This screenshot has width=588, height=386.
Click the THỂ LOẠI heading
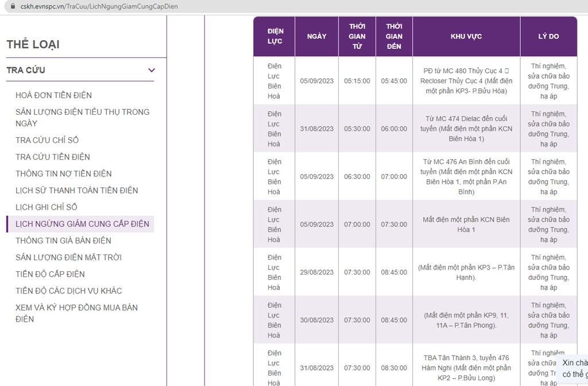click(33, 44)
